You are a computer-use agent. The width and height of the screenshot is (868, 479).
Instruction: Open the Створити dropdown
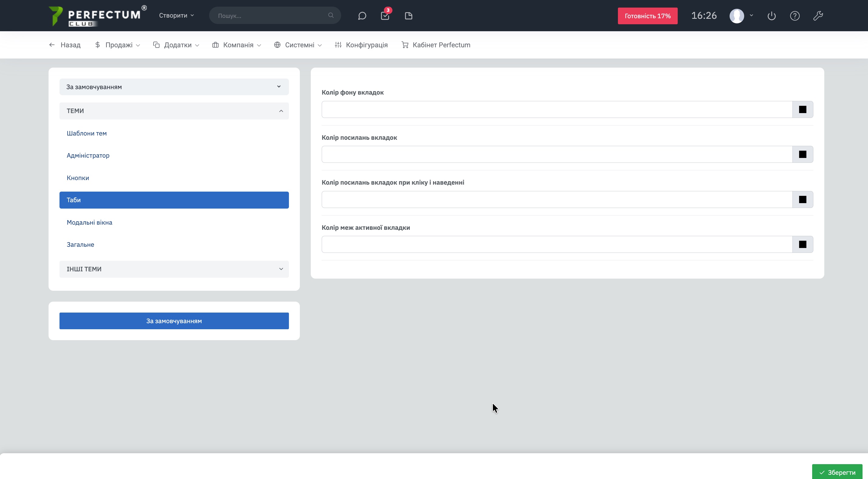click(176, 15)
